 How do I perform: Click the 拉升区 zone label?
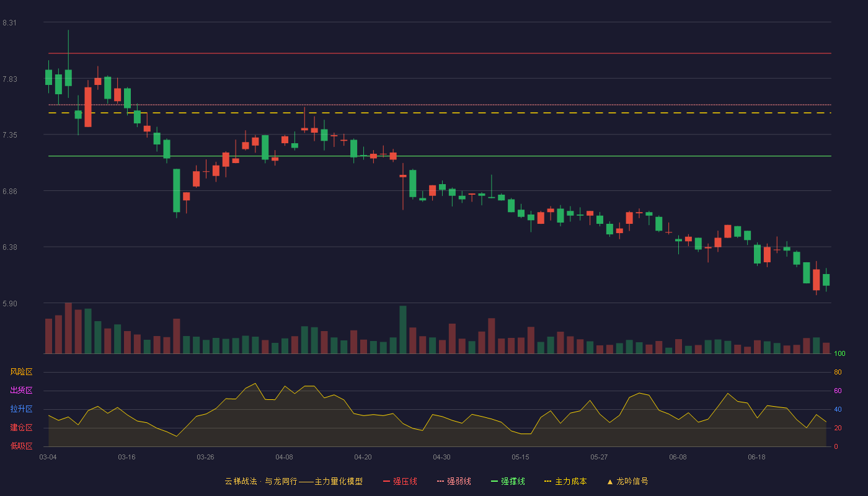[22, 409]
